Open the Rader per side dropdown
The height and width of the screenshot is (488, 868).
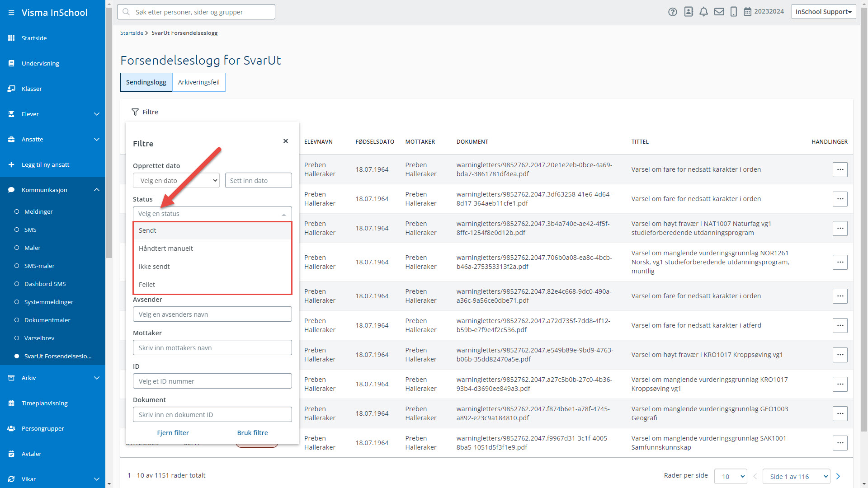[731, 476]
